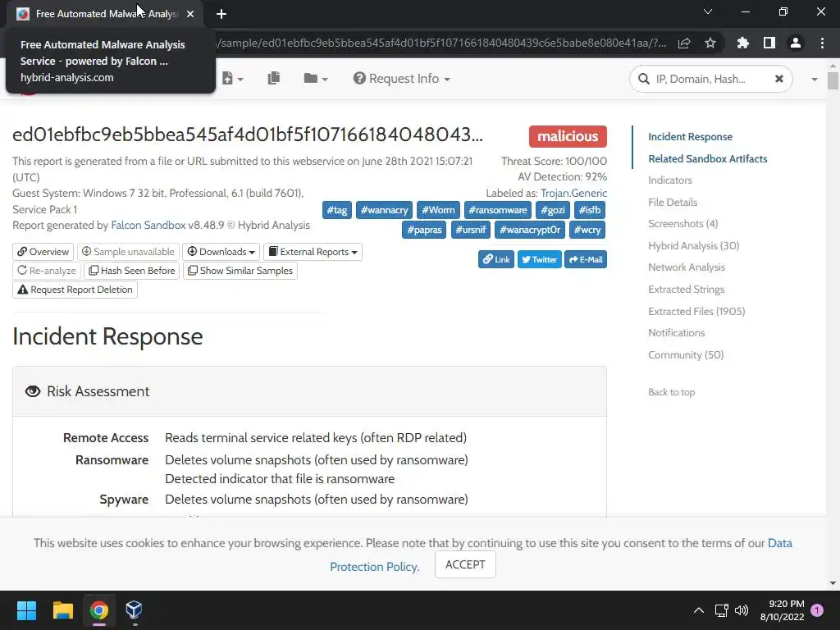840x630 pixels.
Task: Select the #Worm tag
Action: coord(438,210)
